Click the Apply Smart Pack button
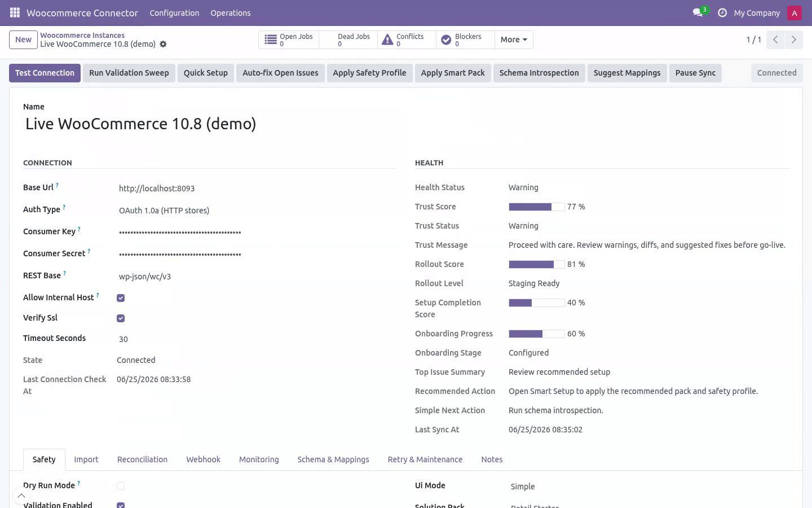 click(x=453, y=73)
